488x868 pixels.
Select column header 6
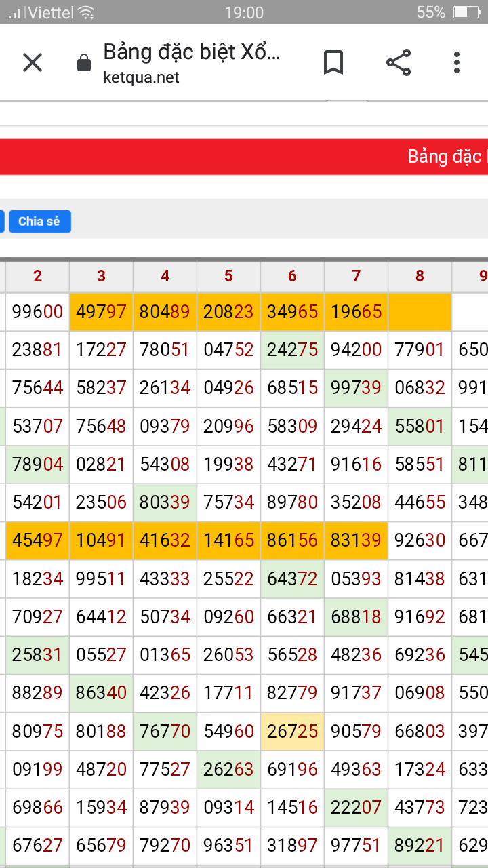293,275
